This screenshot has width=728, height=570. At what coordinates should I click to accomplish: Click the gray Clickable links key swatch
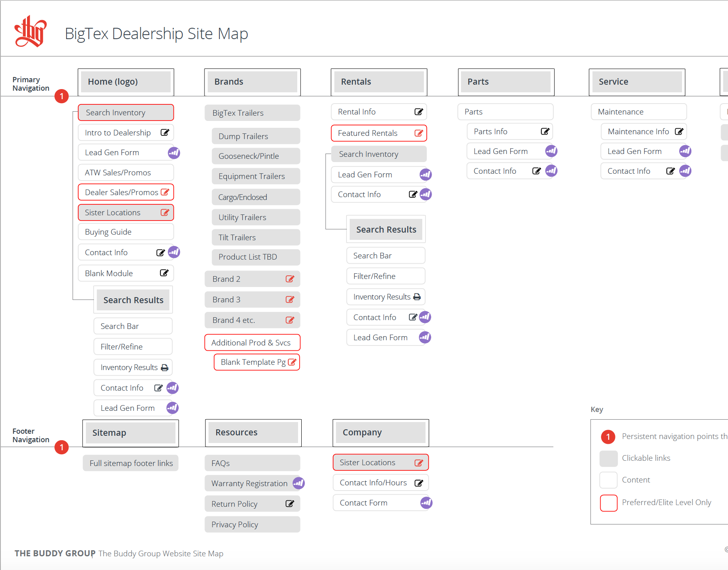click(609, 458)
